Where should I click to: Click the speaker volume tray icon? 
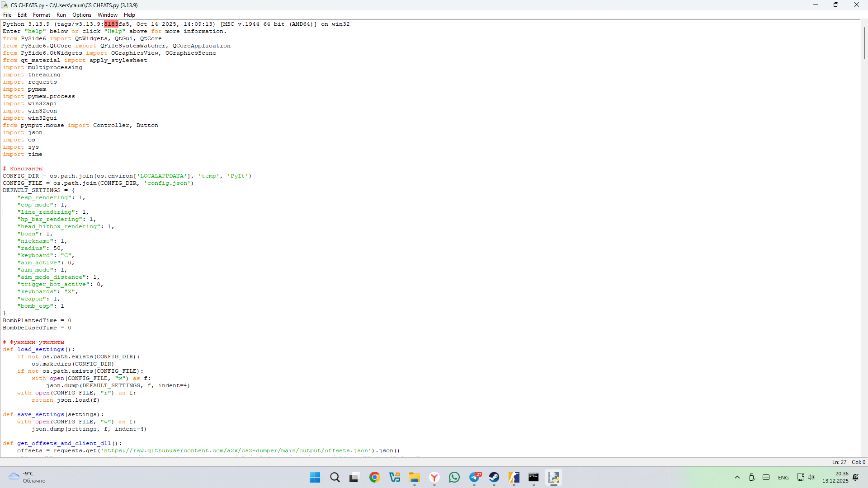[811, 477]
